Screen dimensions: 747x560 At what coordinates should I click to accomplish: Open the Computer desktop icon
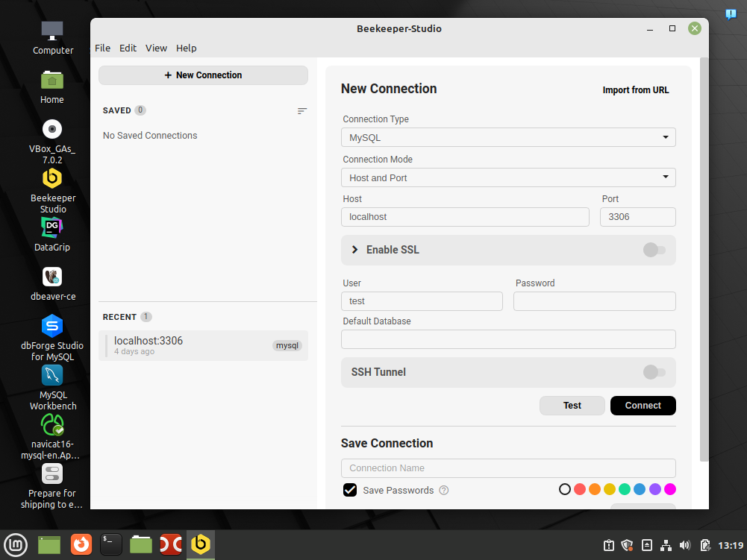pyautogui.click(x=52, y=37)
